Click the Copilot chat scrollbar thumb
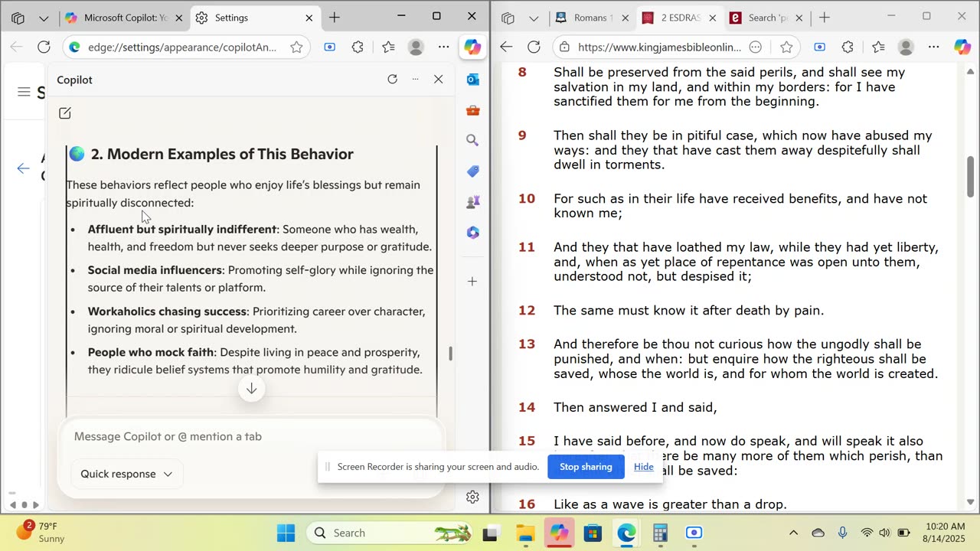The image size is (980, 551). tap(450, 354)
